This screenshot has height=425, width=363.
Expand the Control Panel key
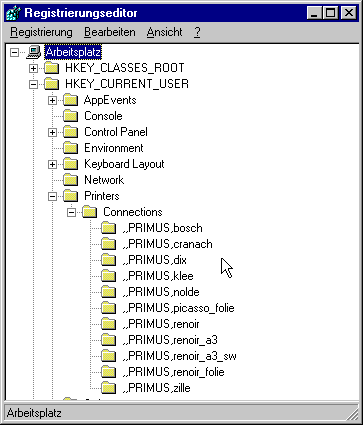52,132
